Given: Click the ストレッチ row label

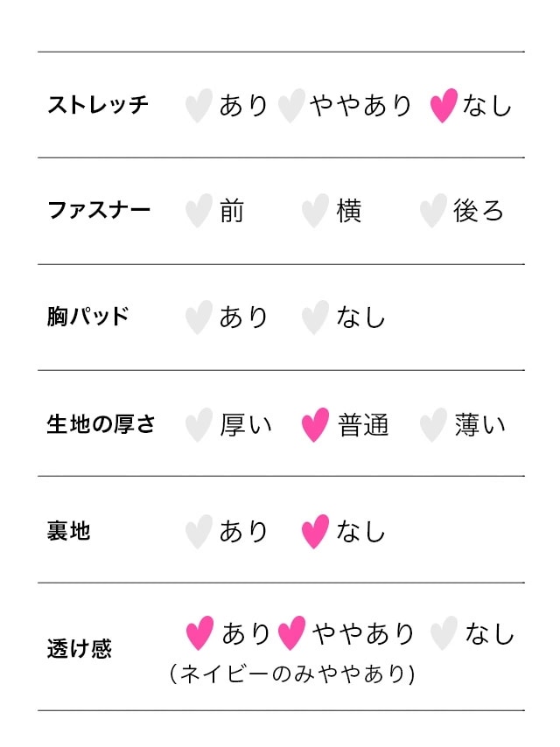Looking at the screenshot, I should tap(98, 106).
